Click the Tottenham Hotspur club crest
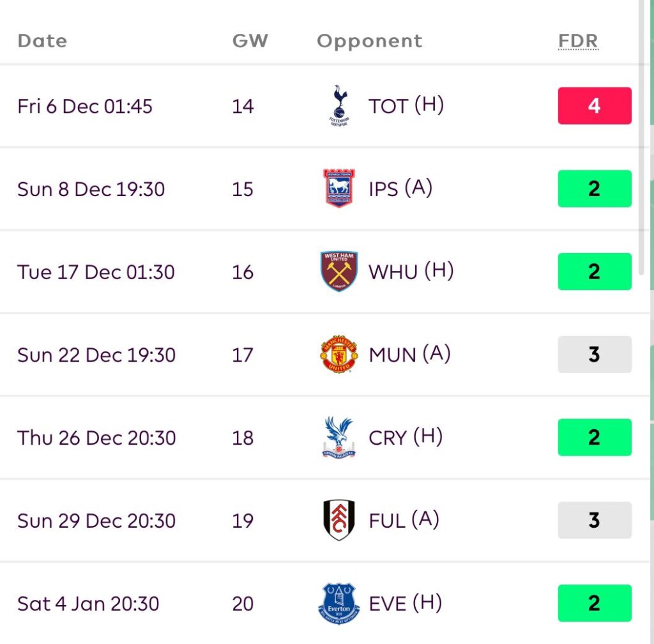The height and width of the screenshot is (644, 654). pyautogui.click(x=338, y=106)
